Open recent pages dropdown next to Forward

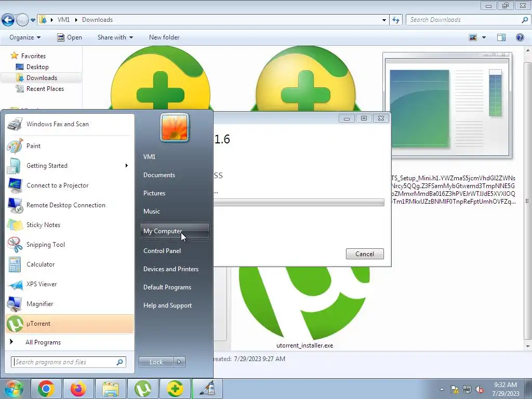click(33, 20)
